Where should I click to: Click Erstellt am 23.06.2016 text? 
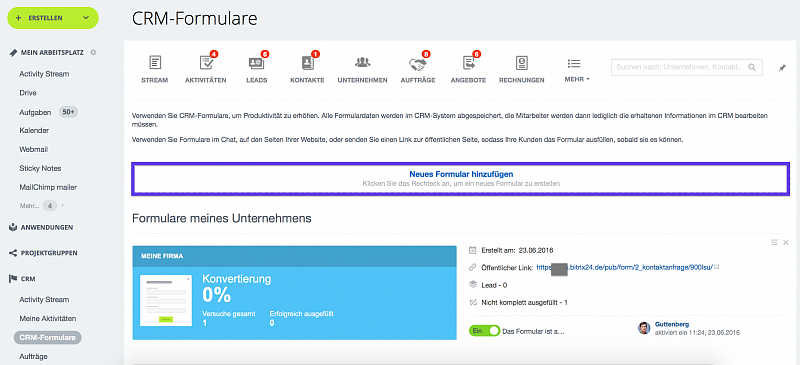pyautogui.click(x=517, y=250)
